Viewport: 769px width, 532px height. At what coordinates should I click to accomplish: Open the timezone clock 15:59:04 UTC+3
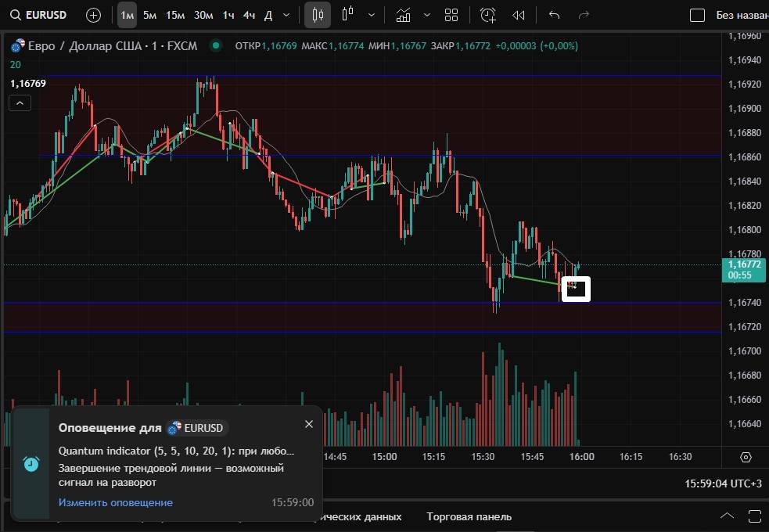(723, 484)
